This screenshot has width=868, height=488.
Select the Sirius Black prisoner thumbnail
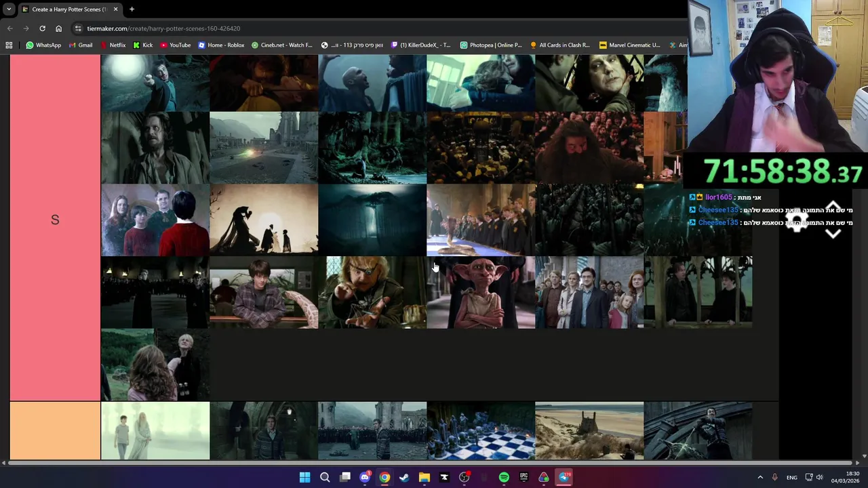[155, 148]
